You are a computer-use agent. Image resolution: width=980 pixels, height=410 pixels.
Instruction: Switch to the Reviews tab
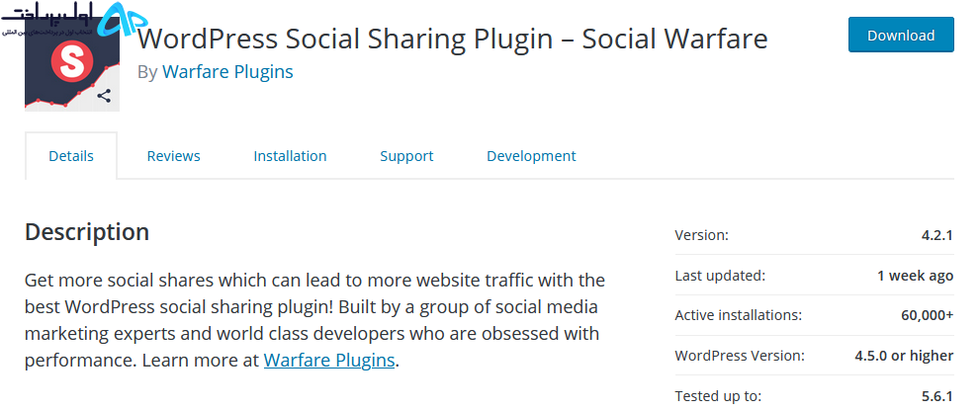pyautogui.click(x=173, y=156)
